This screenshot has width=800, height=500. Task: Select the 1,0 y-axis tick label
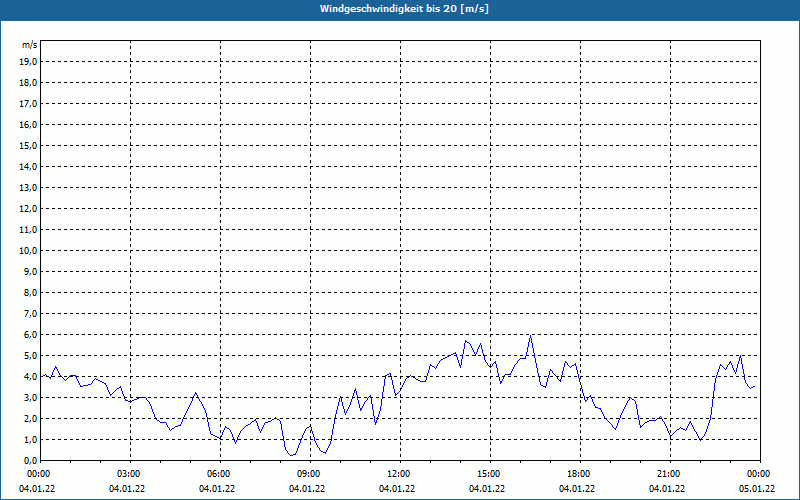point(30,439)
